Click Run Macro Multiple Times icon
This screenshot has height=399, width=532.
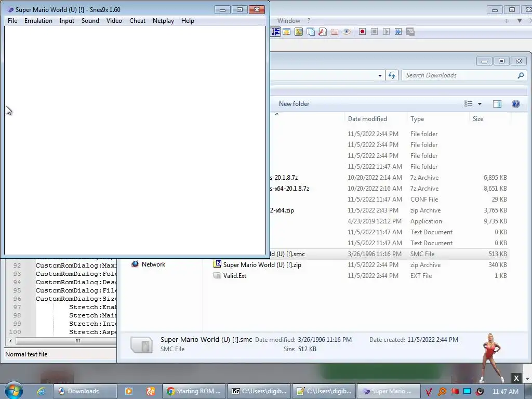click(398, 32)
